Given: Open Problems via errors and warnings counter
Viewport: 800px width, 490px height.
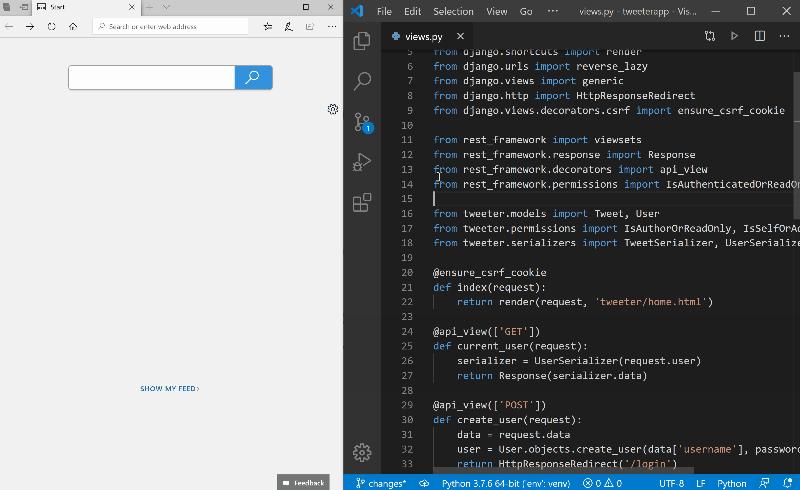Looking at the screenshot, I should (x=603, y=483).
